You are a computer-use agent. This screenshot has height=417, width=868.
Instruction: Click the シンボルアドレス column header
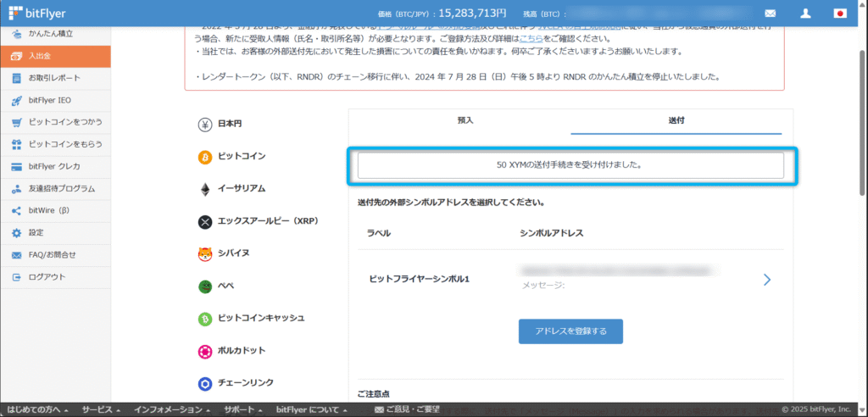pyautogui.click(x=551, y=233)
